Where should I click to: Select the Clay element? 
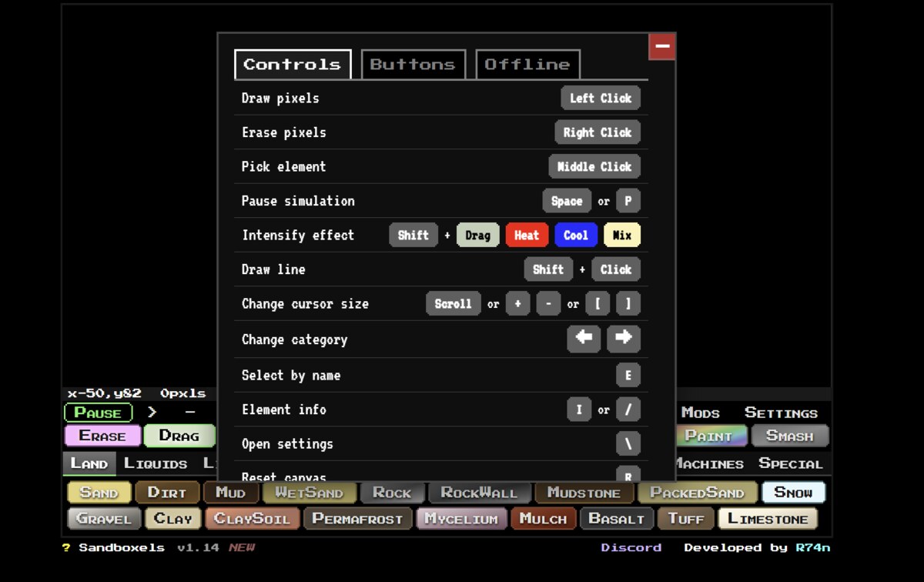tap(173, 519)
